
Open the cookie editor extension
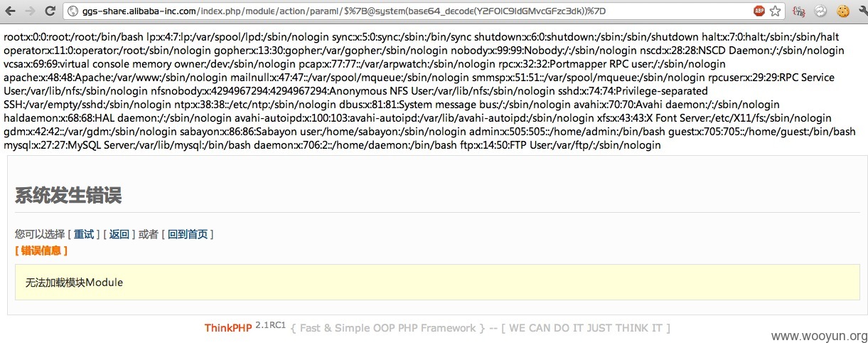tap(843, 11)
